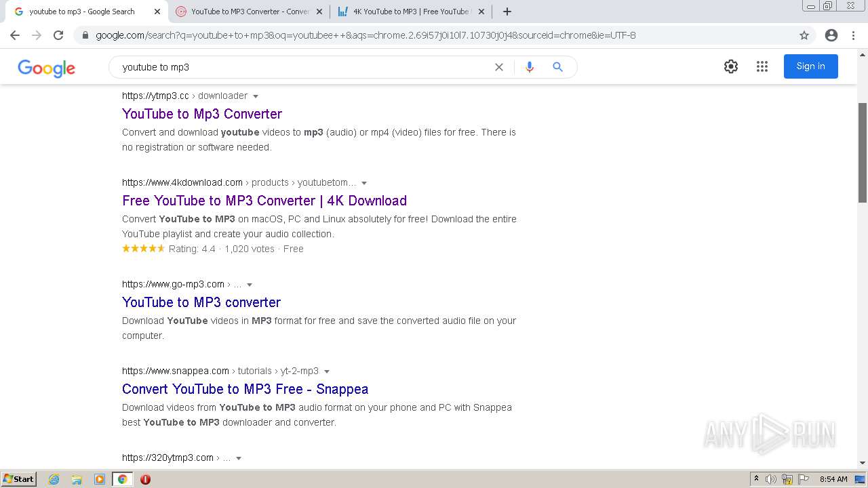Start voice search with the microphone icon
868x488 pixels.
(x=530, y=67)
